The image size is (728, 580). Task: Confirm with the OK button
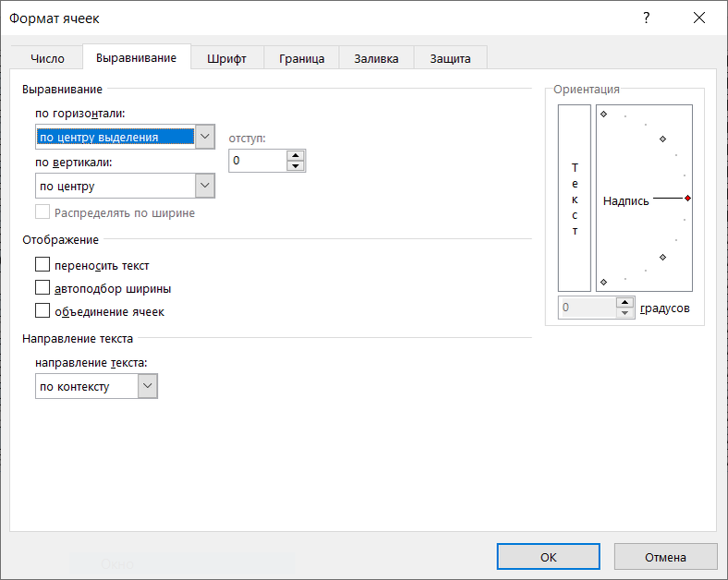[549, 557]
